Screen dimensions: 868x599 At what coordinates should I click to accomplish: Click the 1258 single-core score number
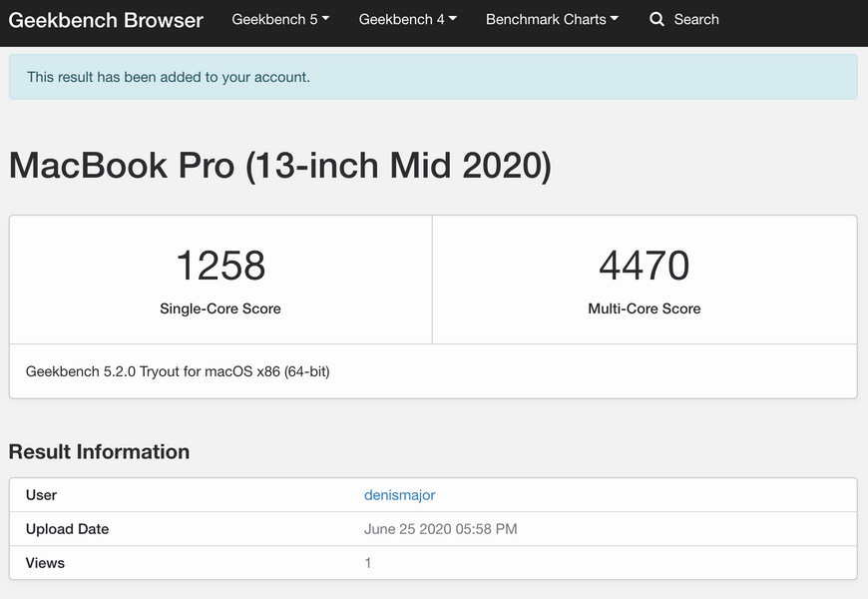(220, 266)
